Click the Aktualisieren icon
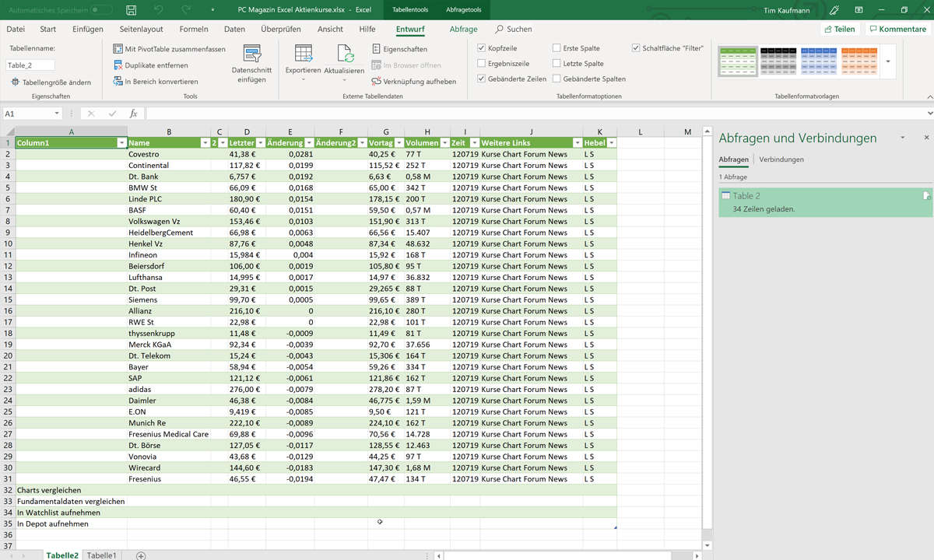The height and width of the screenshot is (560, 934). tap(345, 54)
